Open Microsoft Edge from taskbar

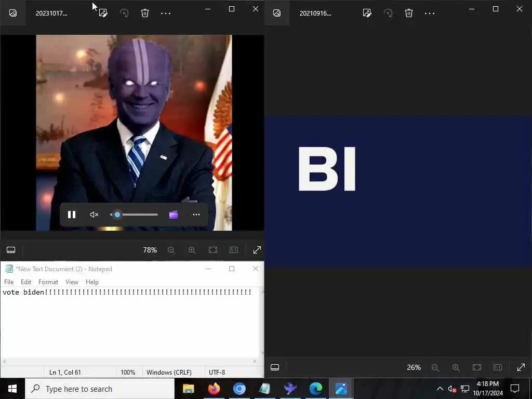click(x=315, y=389)
